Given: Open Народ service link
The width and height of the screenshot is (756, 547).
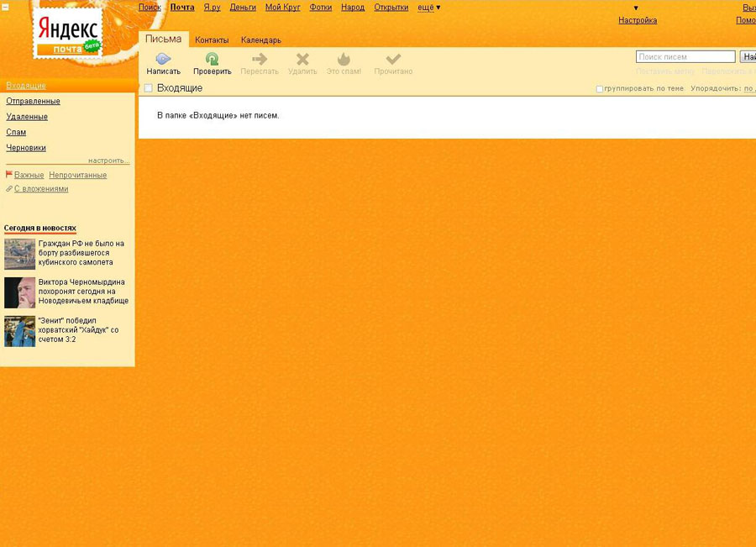Looking at the screenshot, I should (x=353, y=8).
